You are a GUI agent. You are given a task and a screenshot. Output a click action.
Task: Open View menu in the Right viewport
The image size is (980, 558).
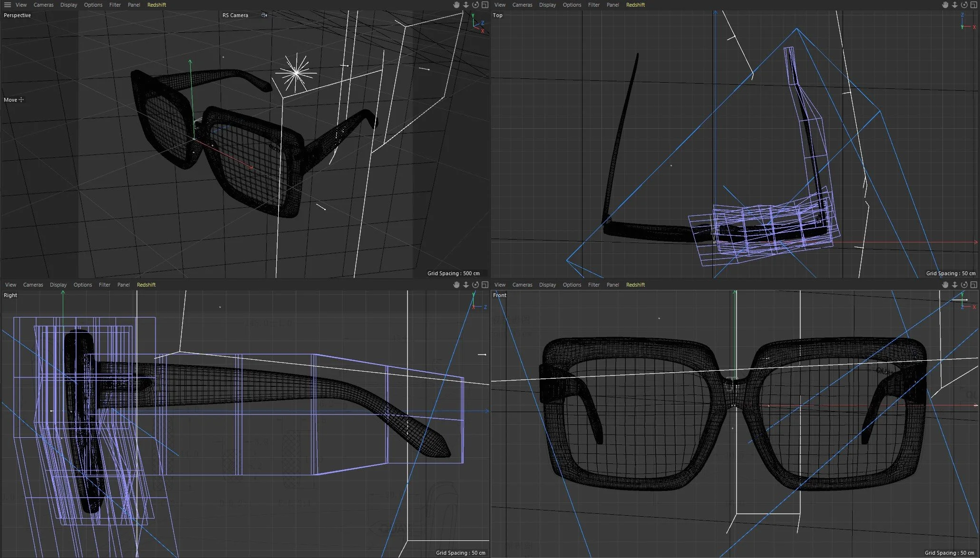(10, 285)
